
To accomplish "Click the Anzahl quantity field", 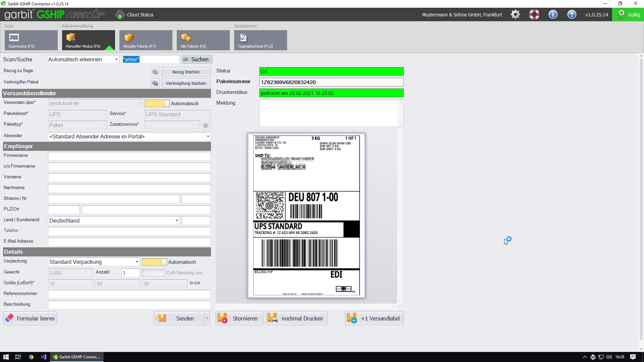I will coord(130,273).
